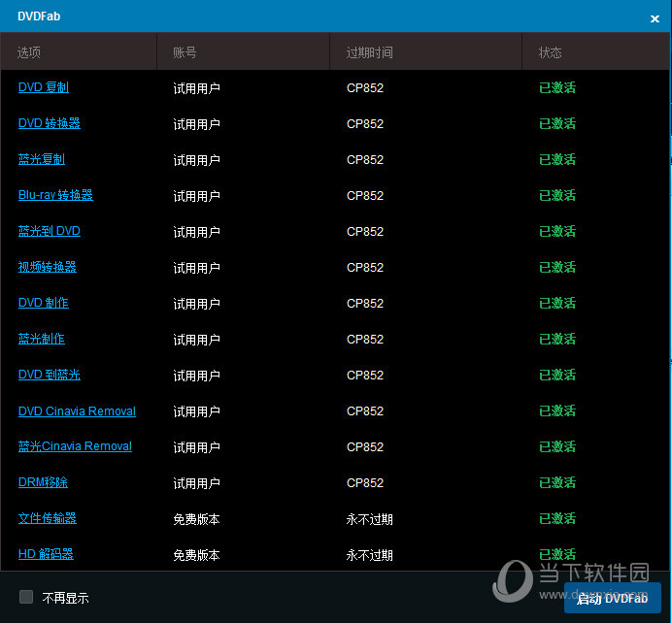
Task: Open the Blu-ray 转换器 link
Action: (x=55, y=195)
